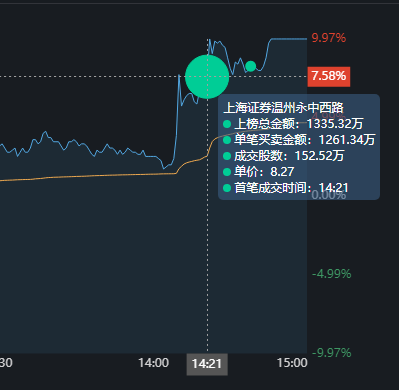Click the green bullet beside 上榜总金额

(227, 124)
